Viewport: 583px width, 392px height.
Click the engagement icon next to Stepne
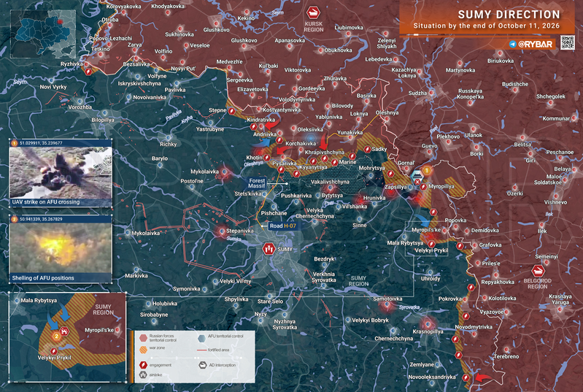232,111
